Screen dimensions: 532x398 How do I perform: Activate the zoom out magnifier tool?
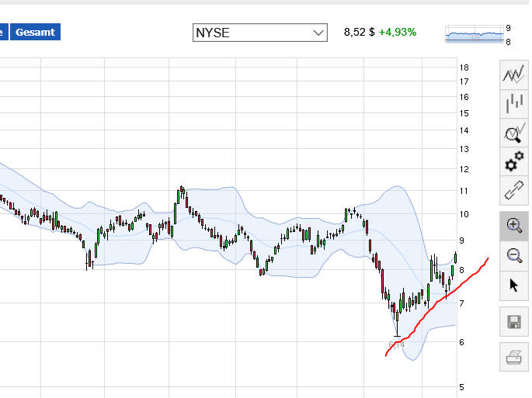[x=513, y=254]
